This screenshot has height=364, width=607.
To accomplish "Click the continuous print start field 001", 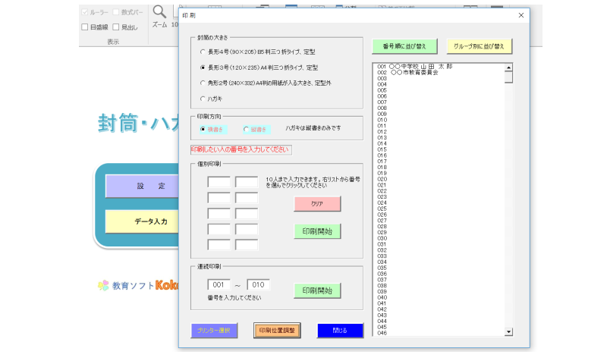I will click(x=219, y=285).
